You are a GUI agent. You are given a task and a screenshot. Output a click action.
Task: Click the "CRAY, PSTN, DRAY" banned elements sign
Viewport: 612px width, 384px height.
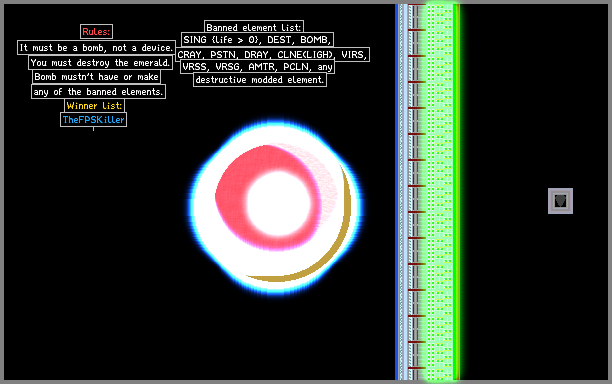point(272,54)
